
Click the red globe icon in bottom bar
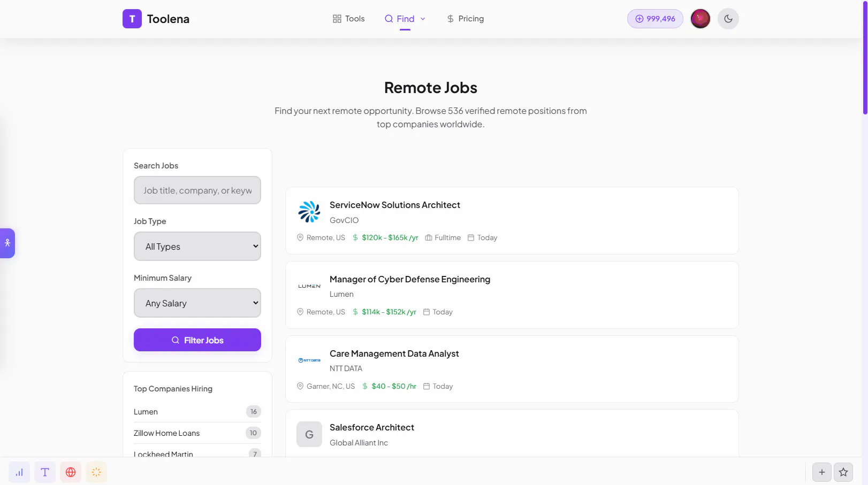coord(71,472)
